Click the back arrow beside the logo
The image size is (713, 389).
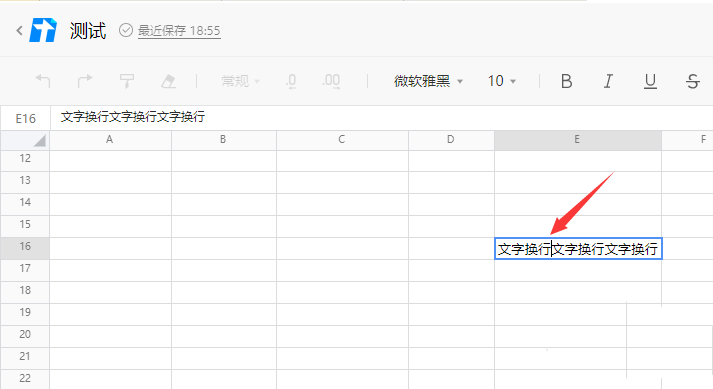click(19, 30)
